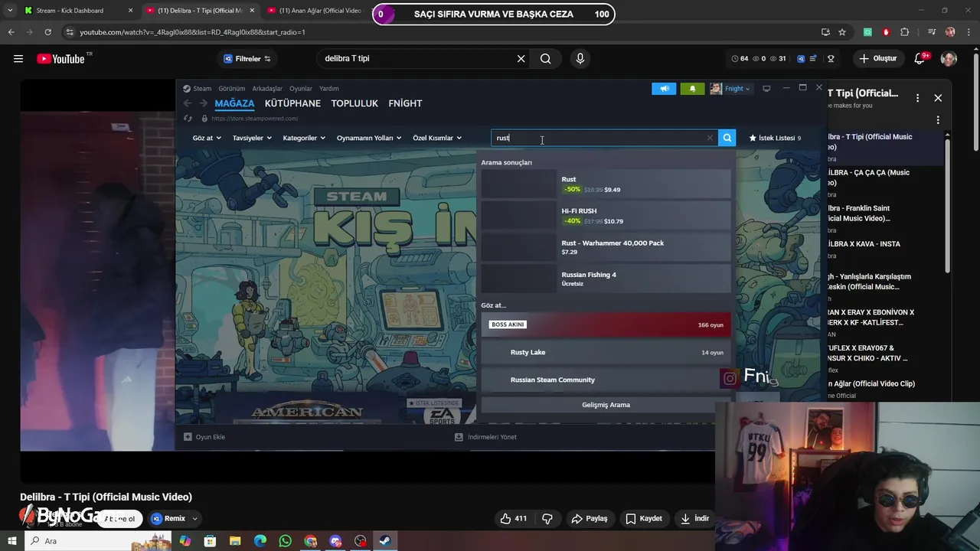Open Windows Start menu
This screenshot has height=551, width=980.
pos(11,541)
